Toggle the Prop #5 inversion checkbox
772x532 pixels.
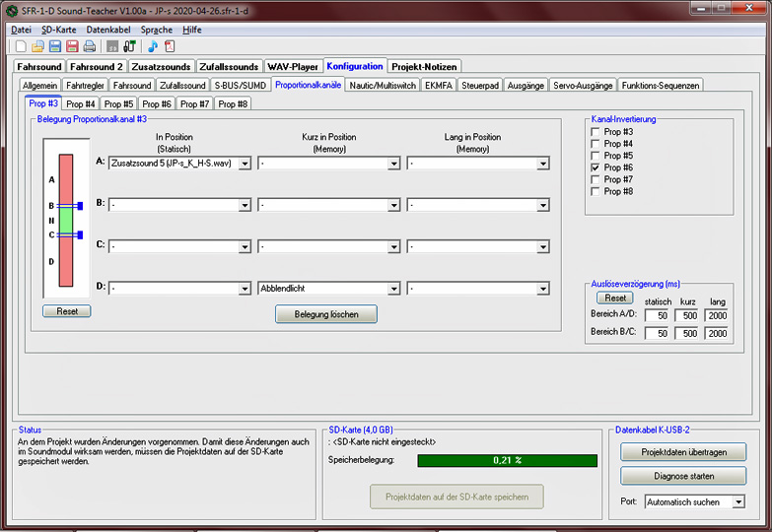(x=596, y=156)
